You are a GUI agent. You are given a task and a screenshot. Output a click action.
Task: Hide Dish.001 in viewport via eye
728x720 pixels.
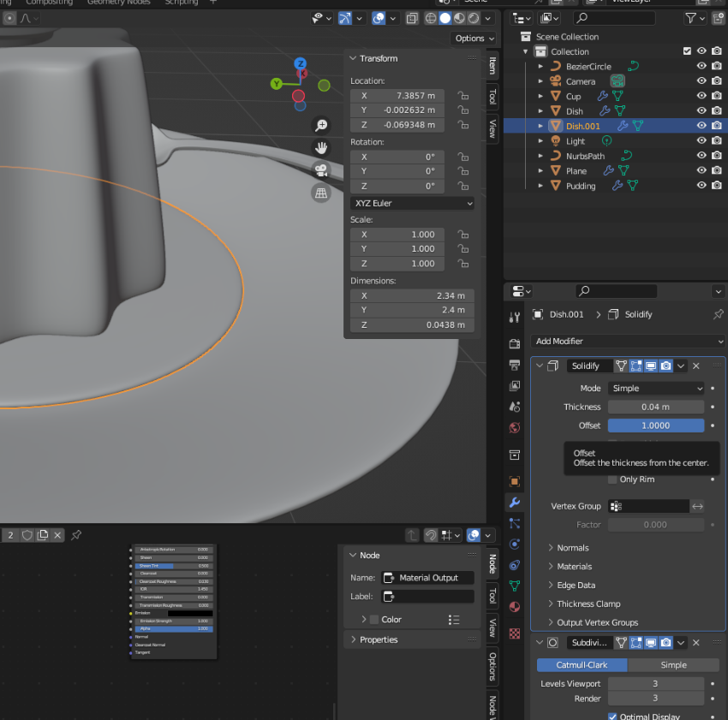pyautogui.click(x=701, y=125)
